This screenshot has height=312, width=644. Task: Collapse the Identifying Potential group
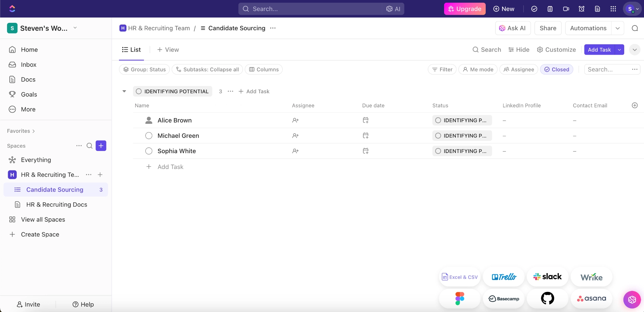(124, 91)
